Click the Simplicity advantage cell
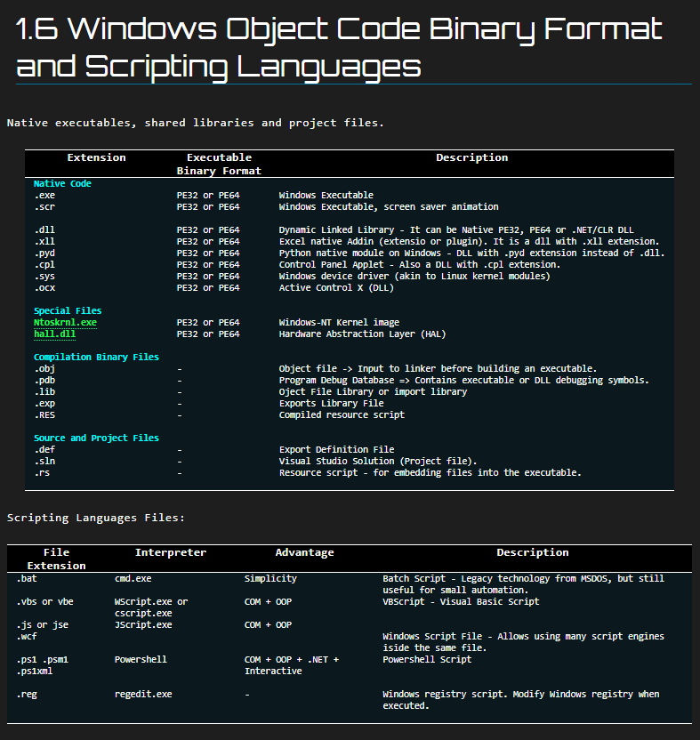Image resolution: width=700 pixels, height=740 pixels. click(270, 579)
